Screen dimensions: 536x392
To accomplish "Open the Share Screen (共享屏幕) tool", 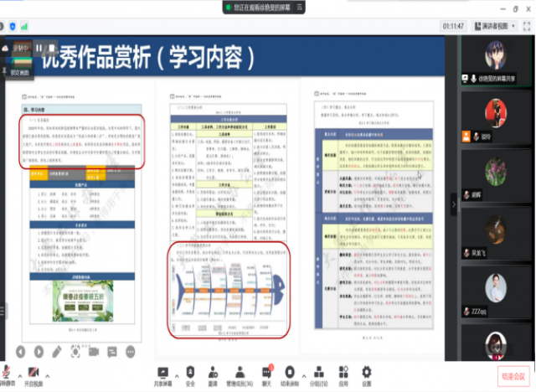I will point(162,374).
